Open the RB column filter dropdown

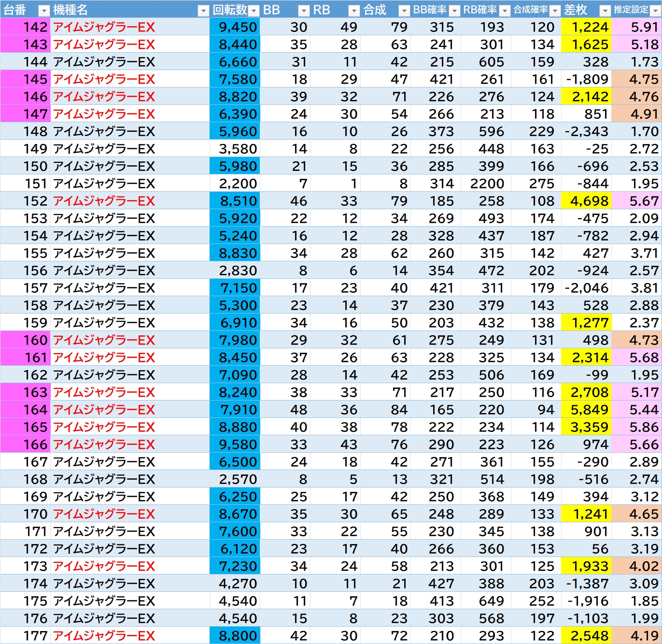pyautogui.click(x=354, y=10)
